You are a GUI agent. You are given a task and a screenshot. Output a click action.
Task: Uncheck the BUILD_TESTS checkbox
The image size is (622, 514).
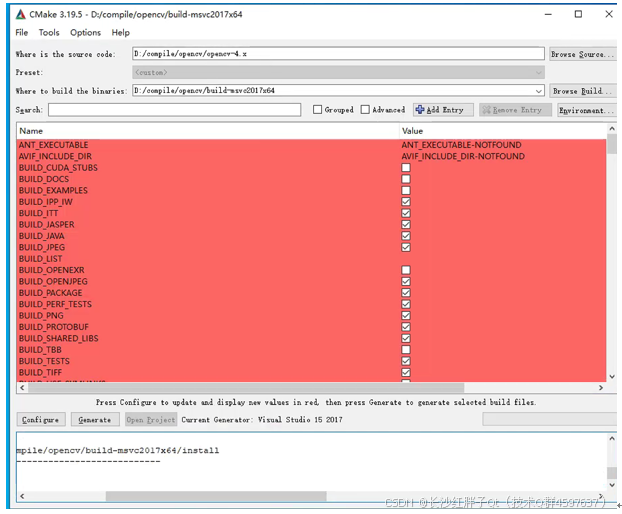406,361
